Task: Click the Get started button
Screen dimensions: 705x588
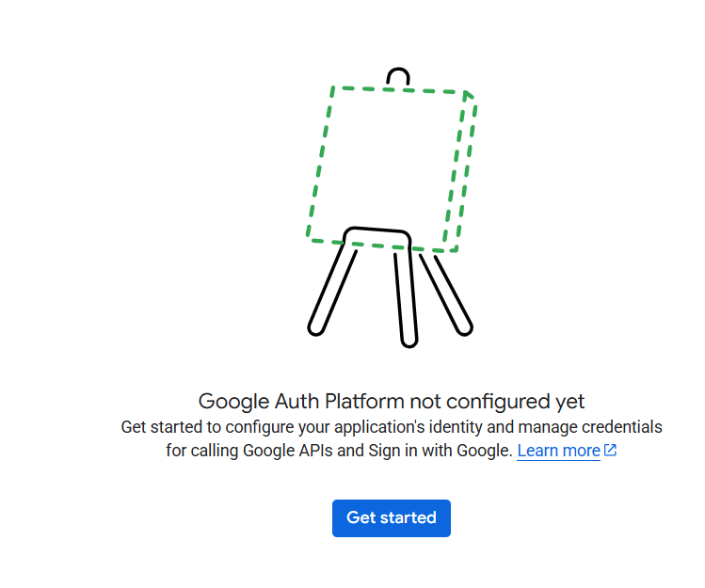Action: 392,517
